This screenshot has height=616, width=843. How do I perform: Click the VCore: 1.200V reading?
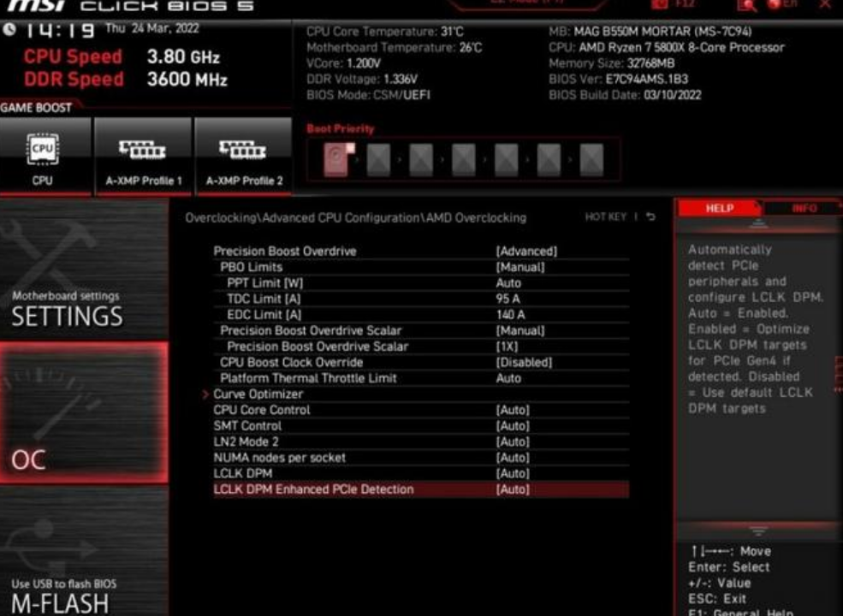[343, 63]
